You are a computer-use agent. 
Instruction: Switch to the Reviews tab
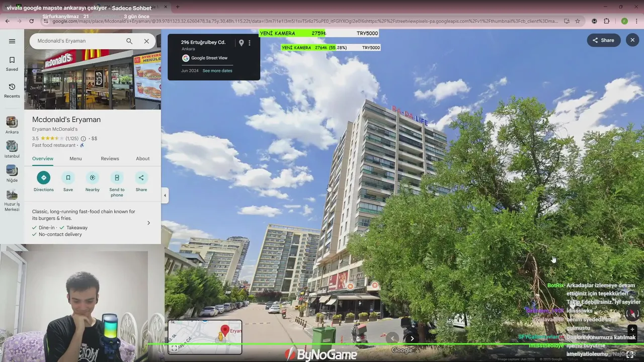click(110, 158)
